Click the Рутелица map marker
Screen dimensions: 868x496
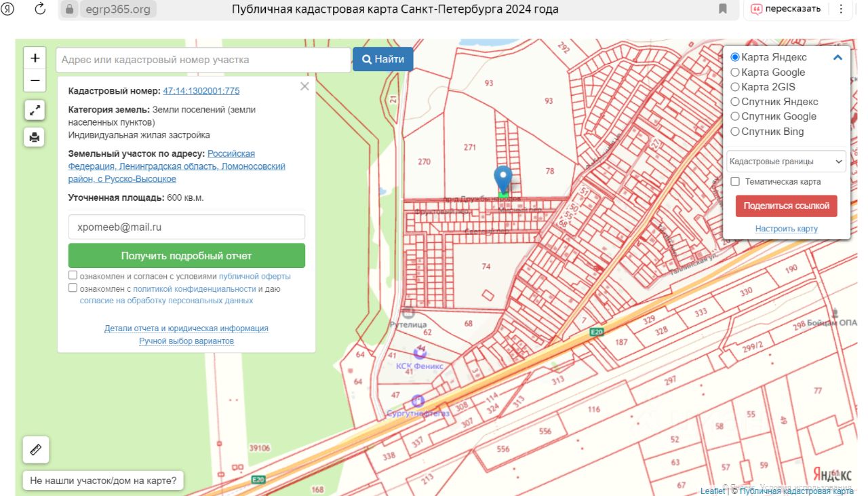coord(408,312)
